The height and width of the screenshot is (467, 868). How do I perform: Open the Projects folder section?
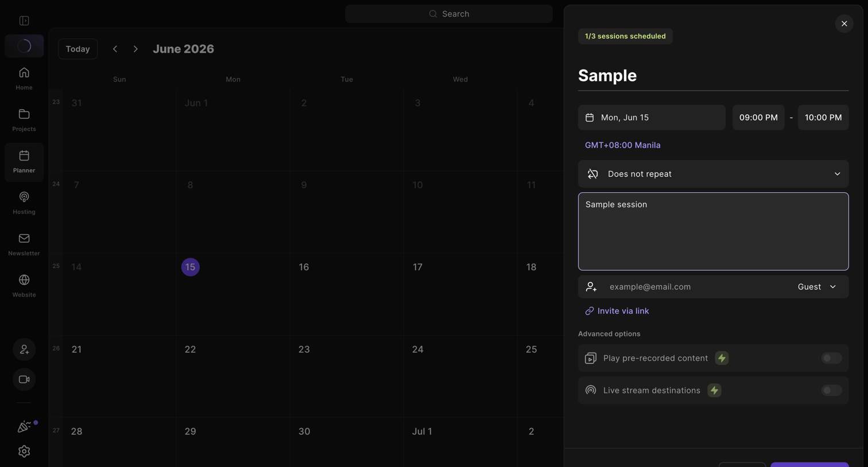point(24,120)
